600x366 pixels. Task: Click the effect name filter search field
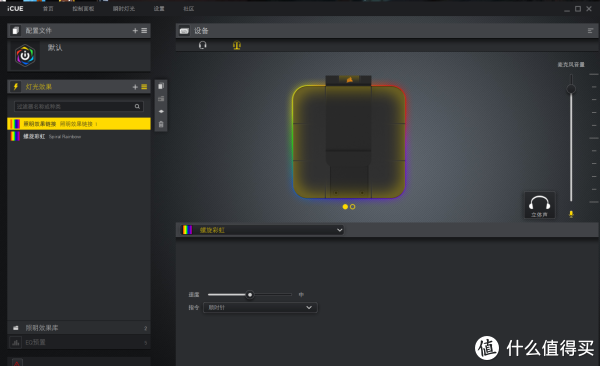[x=79, y=106]
